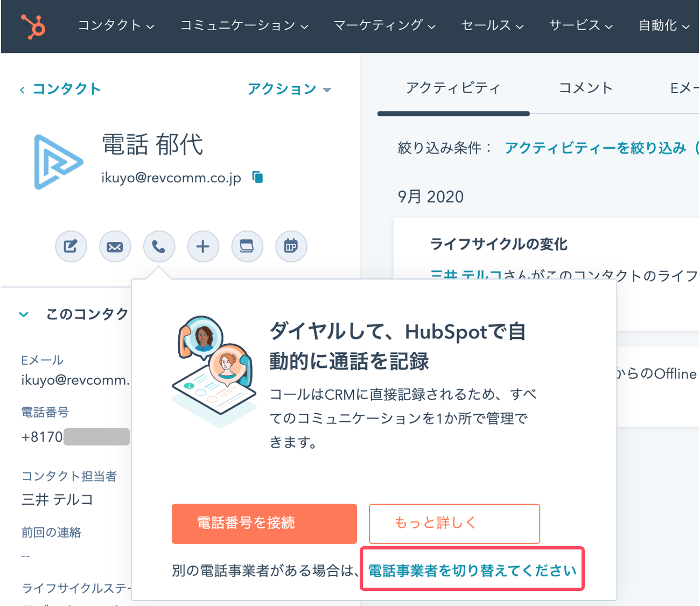Click the contact company avatar logo

click(58, 162)
